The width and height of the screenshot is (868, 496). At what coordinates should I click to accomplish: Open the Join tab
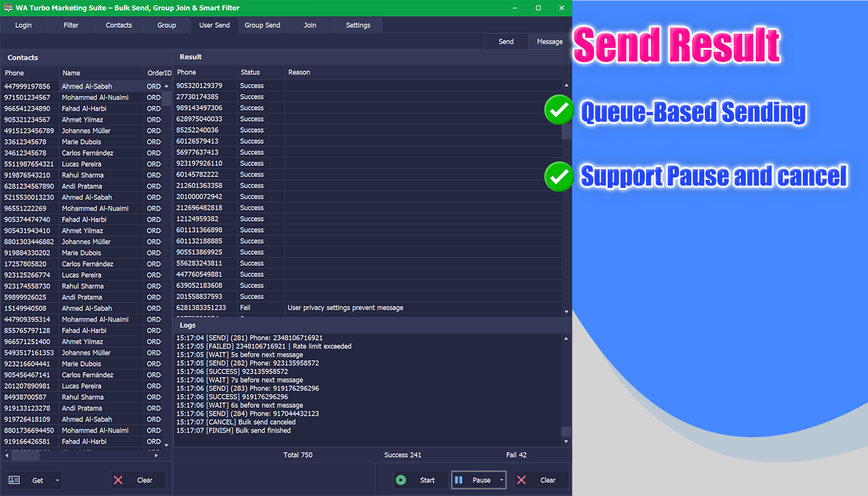tap(310, 25)
